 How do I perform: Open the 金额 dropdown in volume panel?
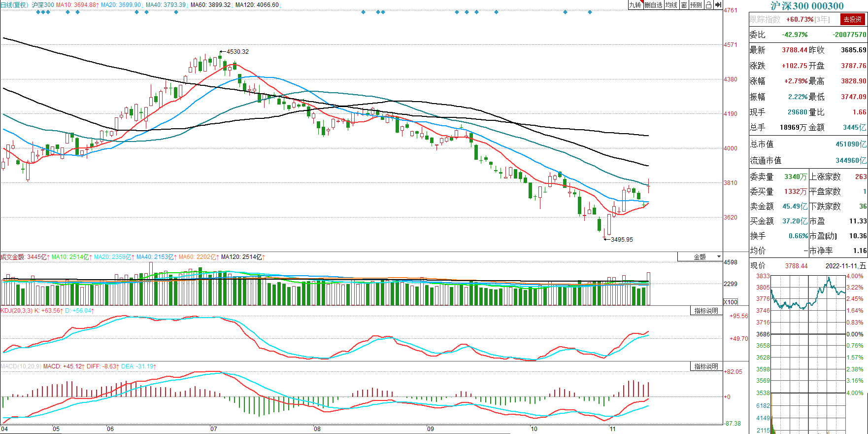[x=700, y=257]
